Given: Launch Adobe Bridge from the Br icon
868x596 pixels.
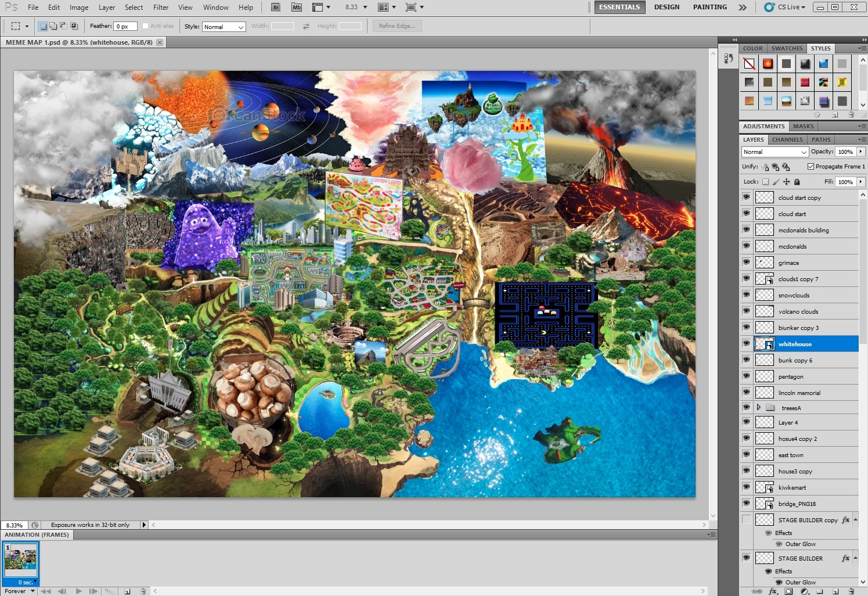Looking at the screenshot, I should tap(276, 8).
